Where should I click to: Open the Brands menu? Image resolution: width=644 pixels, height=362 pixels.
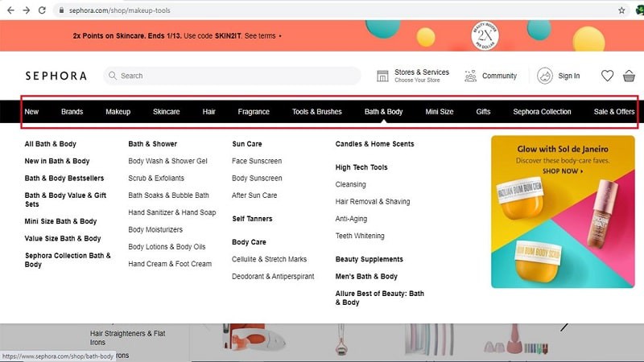(72, 112)
